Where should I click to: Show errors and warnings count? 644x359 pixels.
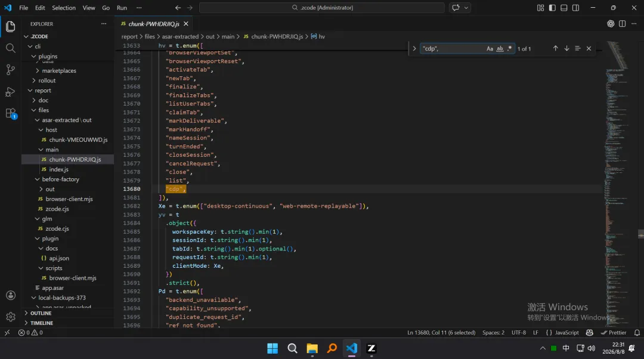30,333
